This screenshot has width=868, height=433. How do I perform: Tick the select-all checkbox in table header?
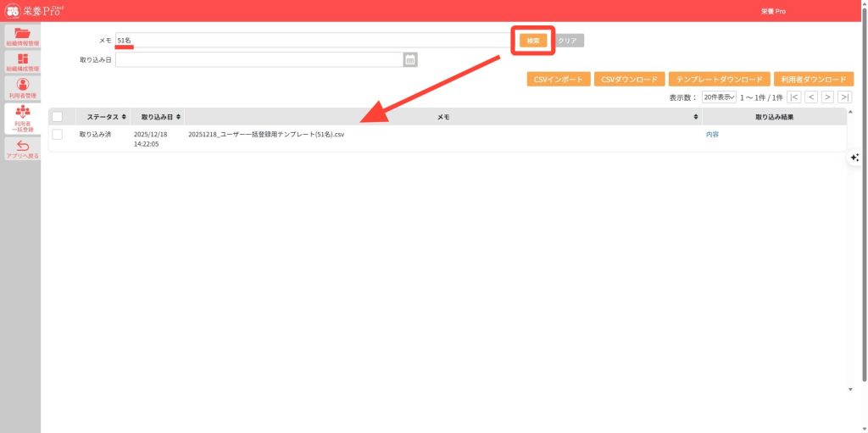pyautogui.click(x=58, y=117)
